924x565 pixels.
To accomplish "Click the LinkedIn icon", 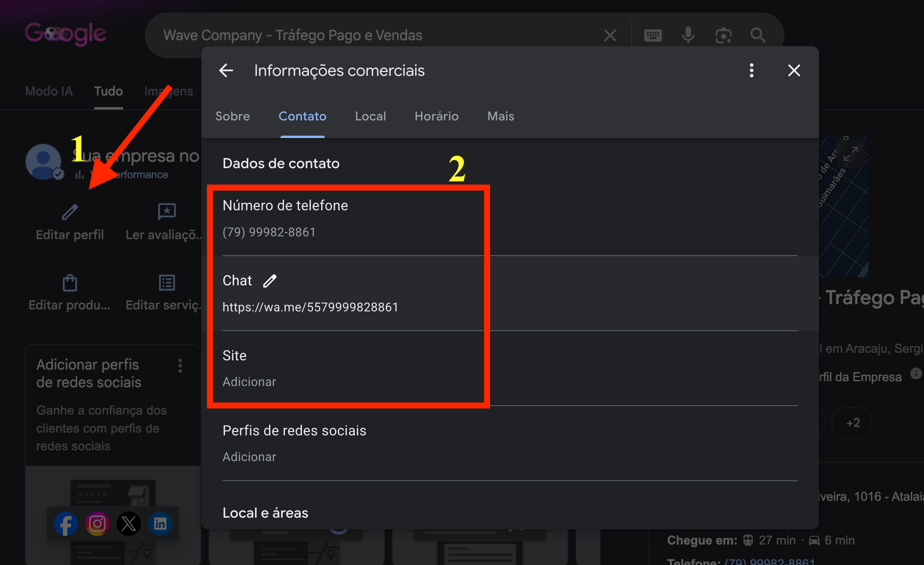I will pyautogui.click(x=160, y=524).
